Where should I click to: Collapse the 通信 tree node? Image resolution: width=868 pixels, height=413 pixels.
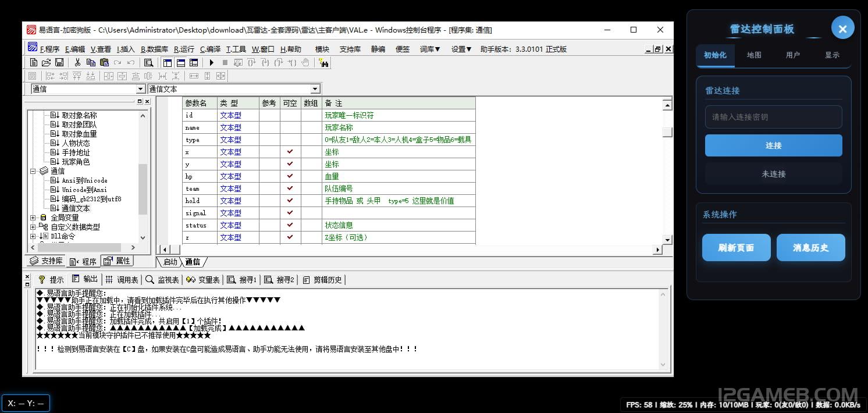pos(33,171)
